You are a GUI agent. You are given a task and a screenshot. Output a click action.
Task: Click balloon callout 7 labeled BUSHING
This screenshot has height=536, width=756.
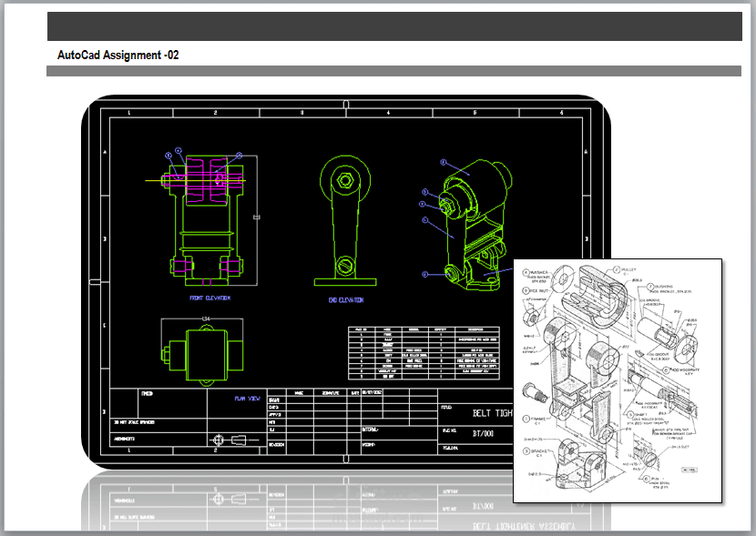(651, 287)
